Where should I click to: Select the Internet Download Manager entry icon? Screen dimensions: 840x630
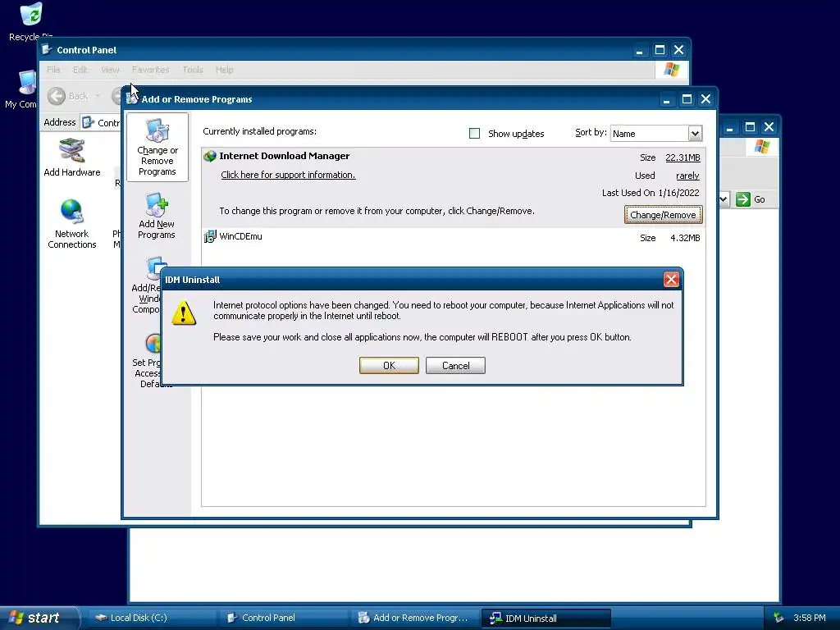(x=210, y=156)
